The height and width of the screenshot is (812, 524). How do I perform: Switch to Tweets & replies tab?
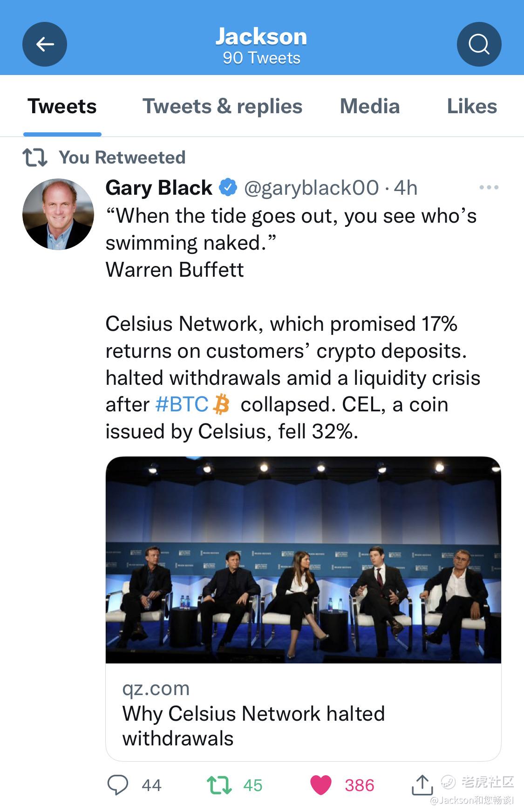(222, 106)
